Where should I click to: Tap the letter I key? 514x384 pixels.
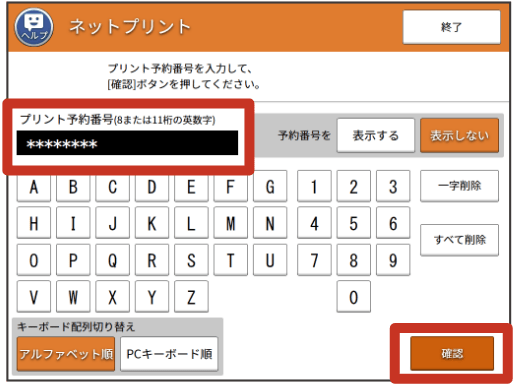(x=73, y=223)
